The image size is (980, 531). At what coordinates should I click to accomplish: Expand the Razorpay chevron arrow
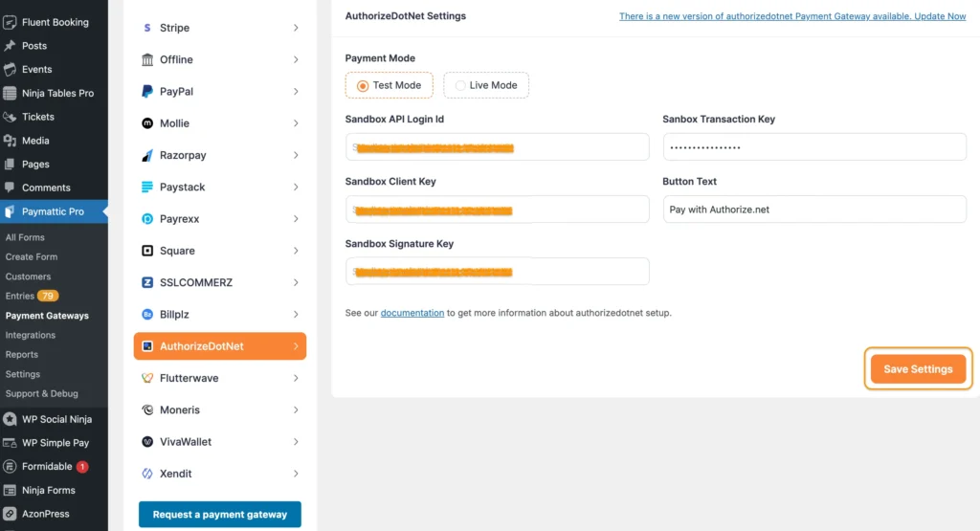(x=296, y=155)
